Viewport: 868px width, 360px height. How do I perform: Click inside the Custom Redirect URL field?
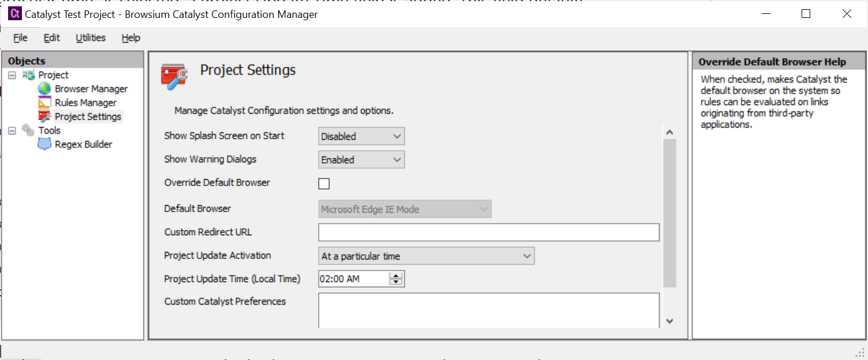click(x=489, y=232)
